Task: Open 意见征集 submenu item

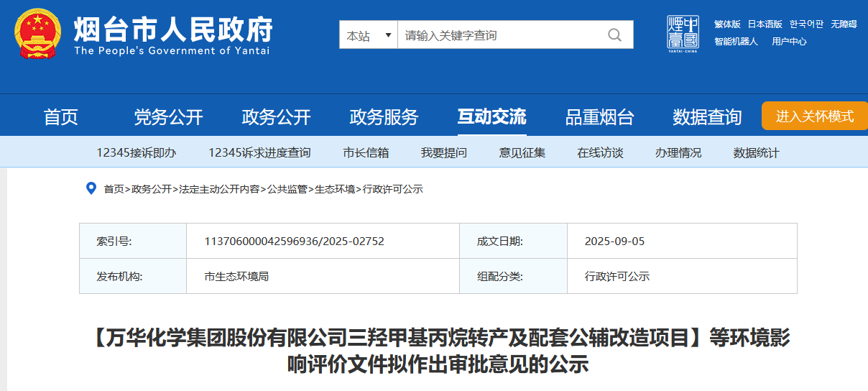Action: tap(522, 152)
